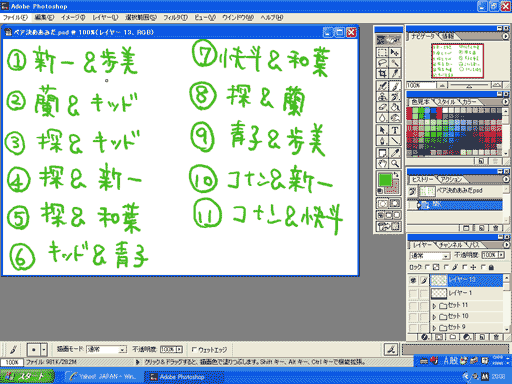Show セット 11 layer set visibility
Image resolution: width=512 pixels, height=384 pixels.
click(x=413, y=306)
